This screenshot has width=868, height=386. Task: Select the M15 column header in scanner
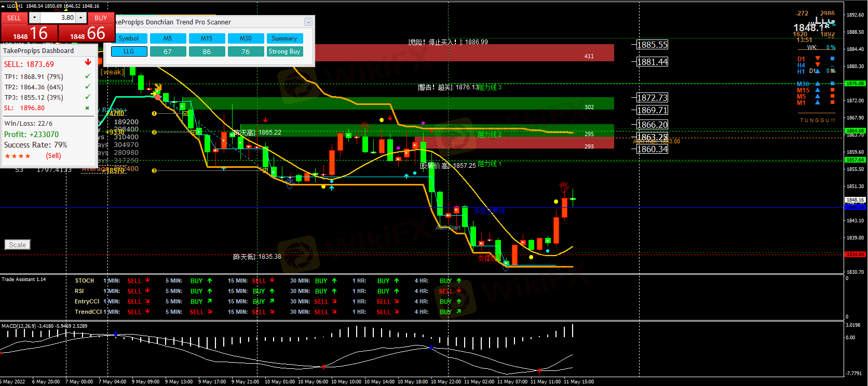[207, 38]
